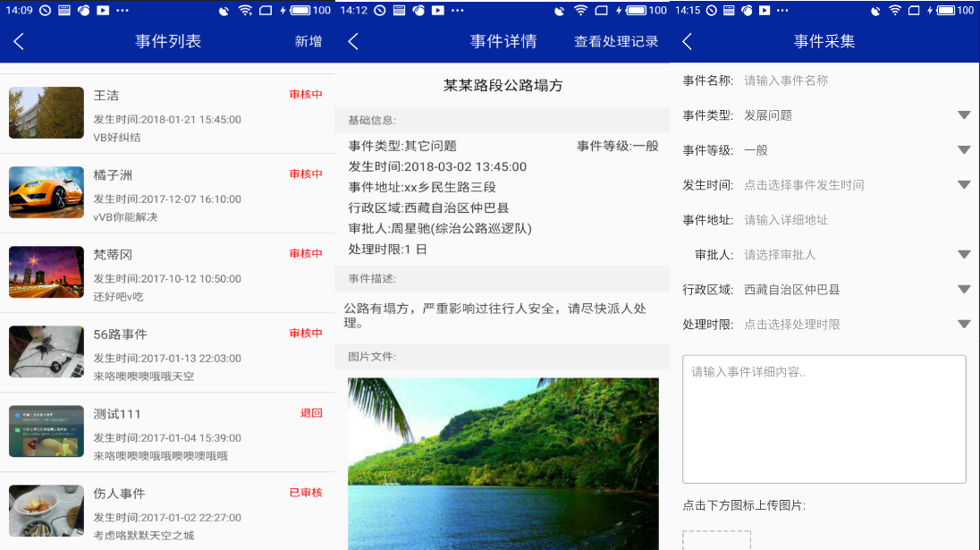This screenshot has height=550, width=980.
Task: Open the 王洁 event thumbnail
Action: 46,113
